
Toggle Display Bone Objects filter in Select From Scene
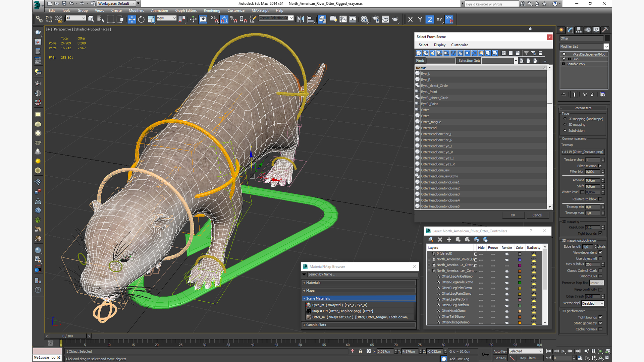coord(474,53)
